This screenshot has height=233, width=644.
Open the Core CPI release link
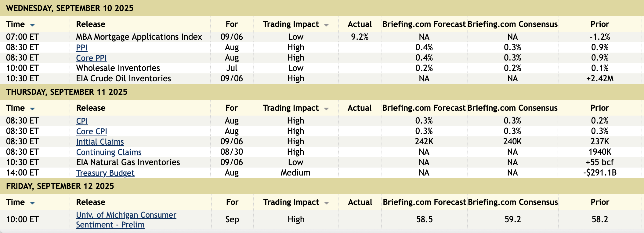(x=92, y=131)
